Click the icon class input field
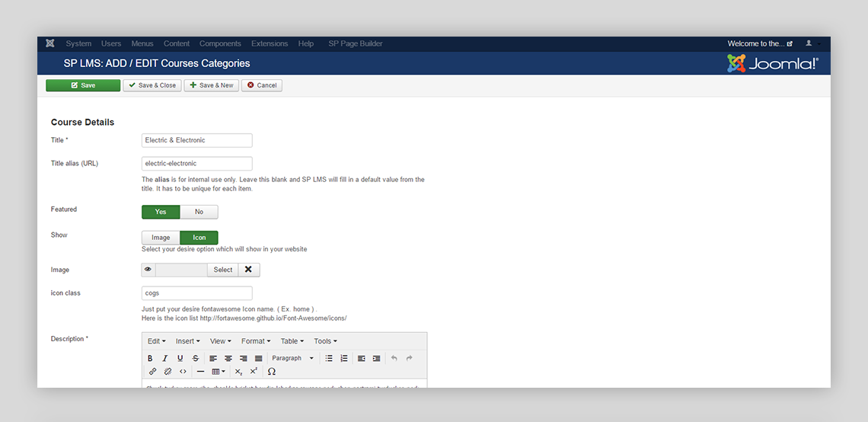Image resolution: width=868 pixels, height=422 pixels. [x=196, y=293]
